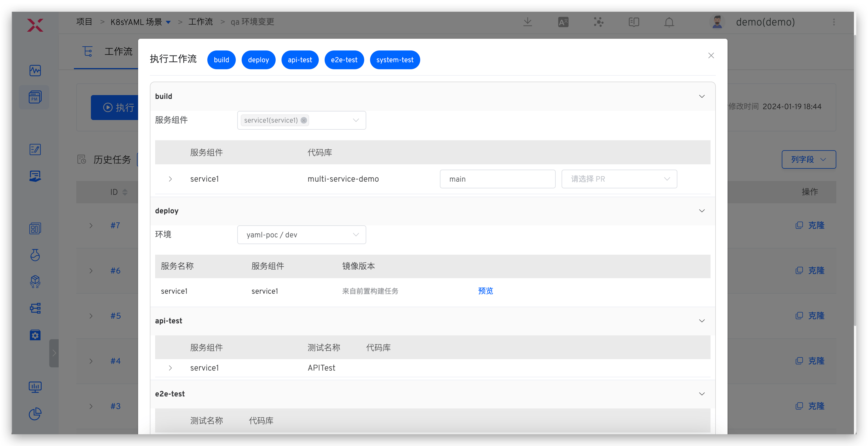Open the documentation book icon
Viewport: 868px width, 446px height.
633,22
